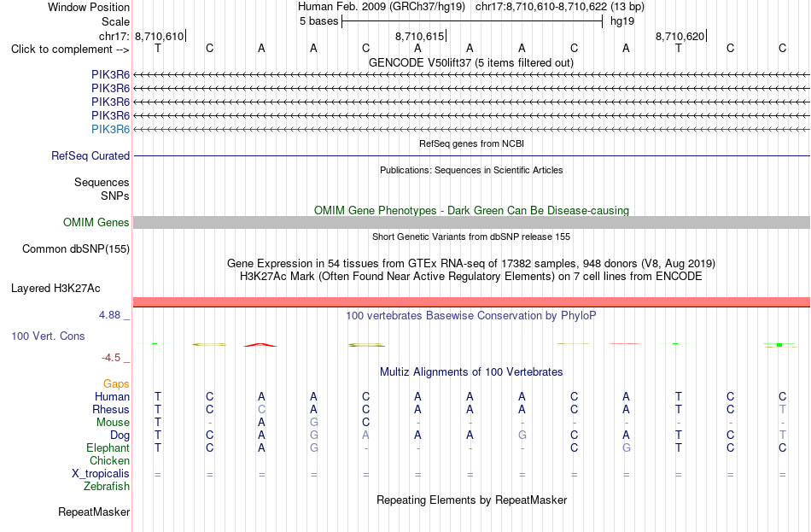
Task: Click the '5 bases' scale bar
Action: coord(472,21)
